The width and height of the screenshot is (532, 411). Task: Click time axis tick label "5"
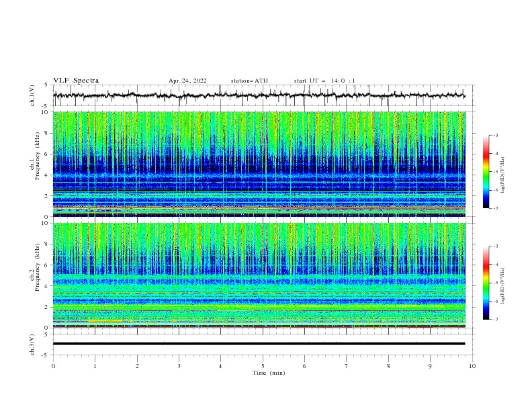[x=263, y=366]
